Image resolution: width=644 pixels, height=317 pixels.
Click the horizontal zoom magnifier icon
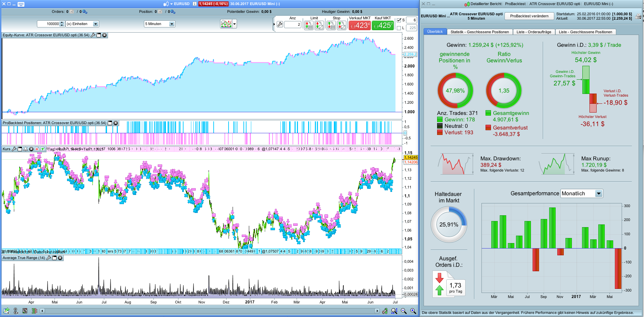click(394, 311)
